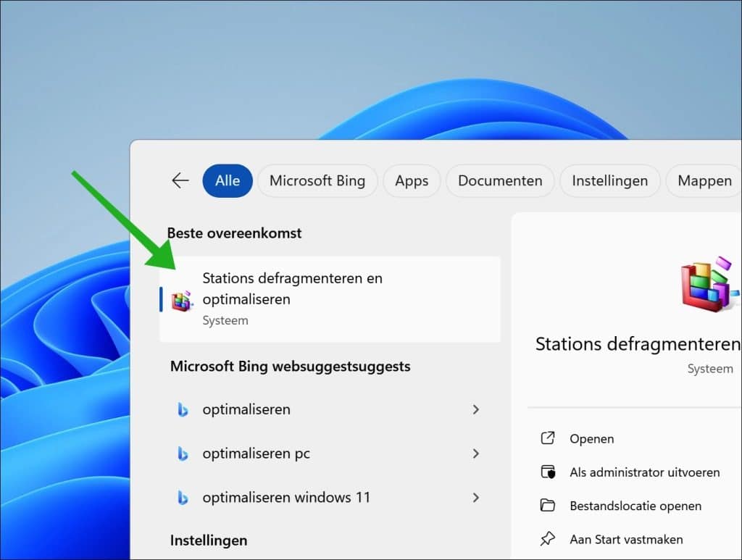Pin app to Start using the pin icon
This screenshot has height=560, width=742.
click(546, 539)
